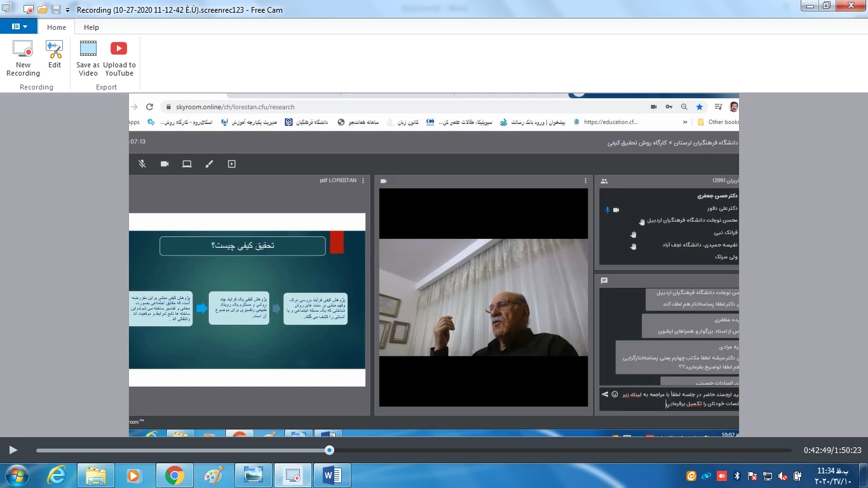Open the Customize Quick Access Toolbar arrow

[x=67, y=10]
